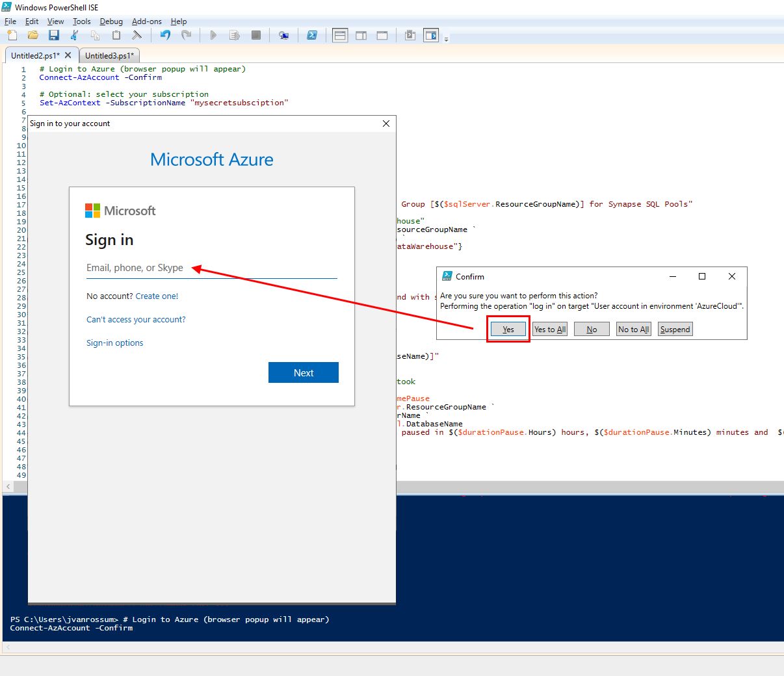Select the Run Selection icon
784x676 pixels.
click(235, 35)
